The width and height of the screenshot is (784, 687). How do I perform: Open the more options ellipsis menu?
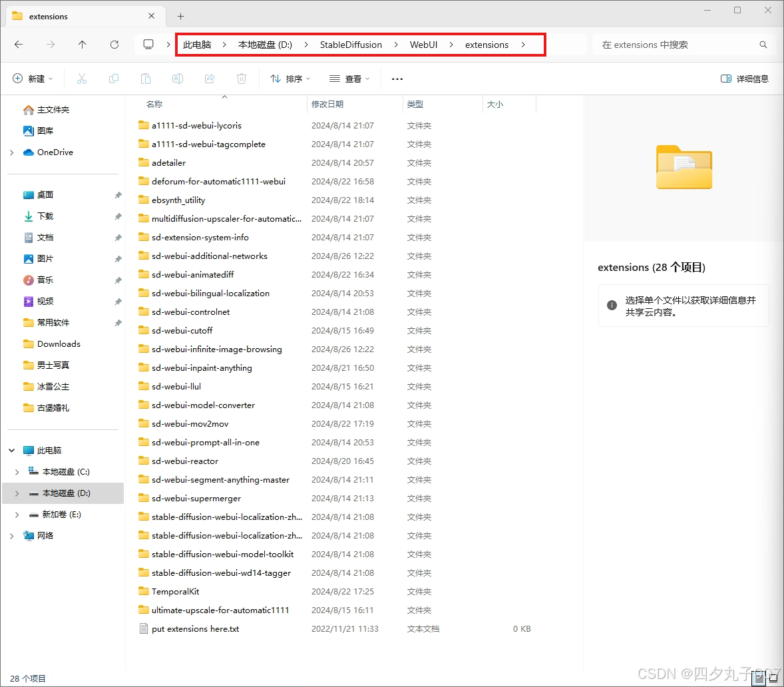397,79
